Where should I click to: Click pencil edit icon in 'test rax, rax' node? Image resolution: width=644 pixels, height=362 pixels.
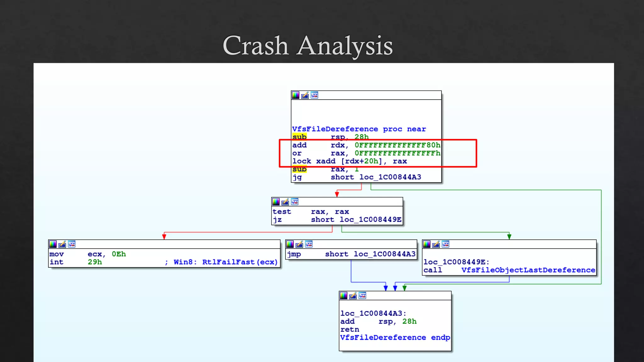285,202
